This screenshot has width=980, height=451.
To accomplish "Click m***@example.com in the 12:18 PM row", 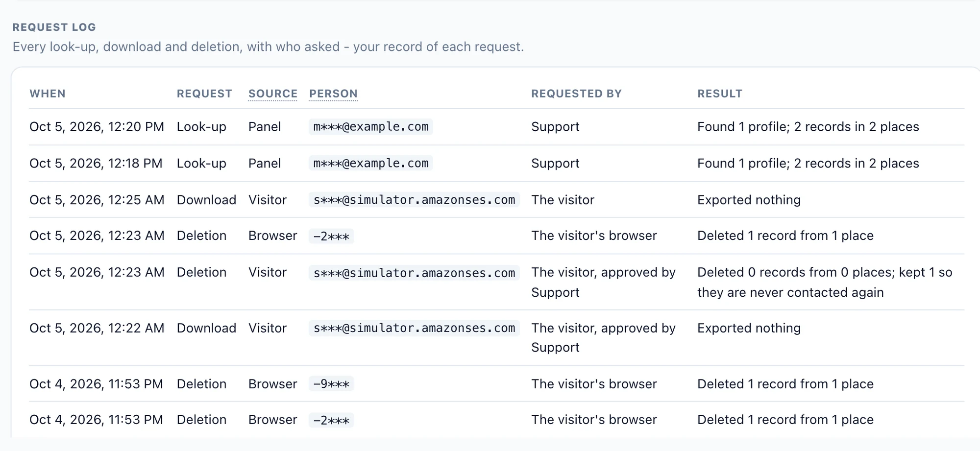I will click(x=371, y=164).
